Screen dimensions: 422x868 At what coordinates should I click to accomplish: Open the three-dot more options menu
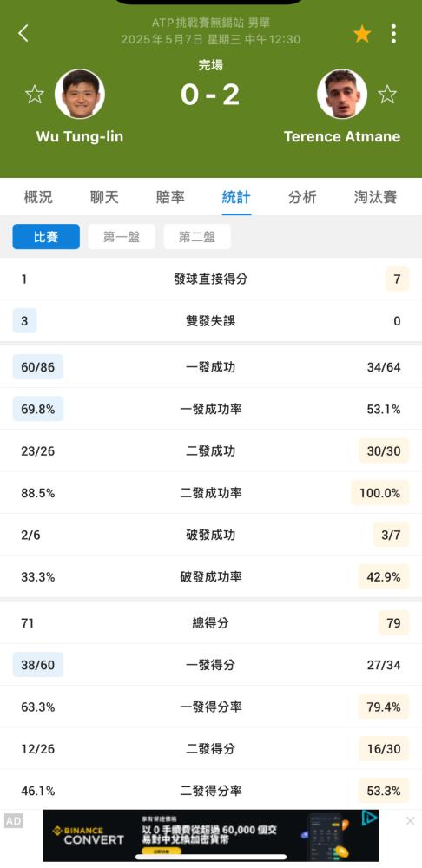click(393, 34)
